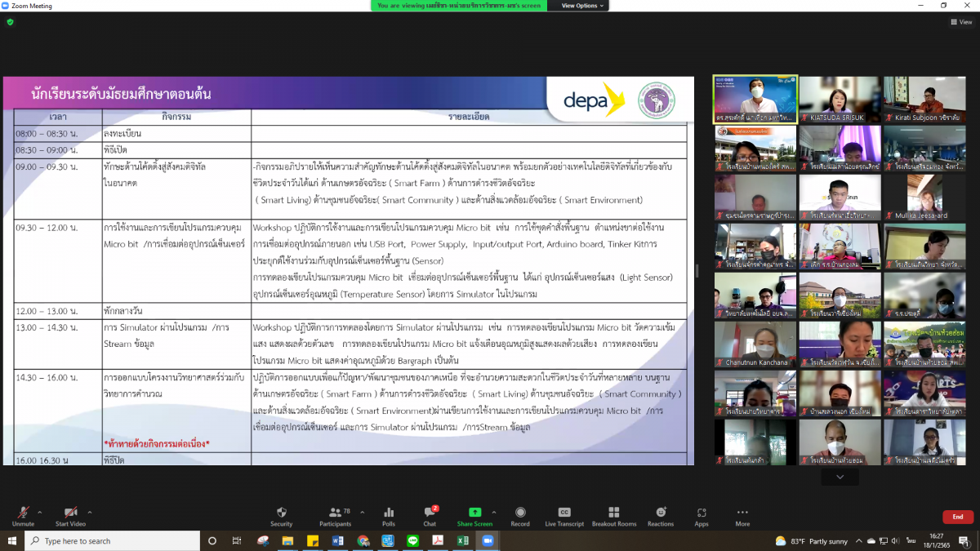This screenshot has width=980, height=551.
Task: Click the slide title 'นักเรียนระดับมัธยมศึกษาตอนต้น'
Action: [x=121, y=94]
